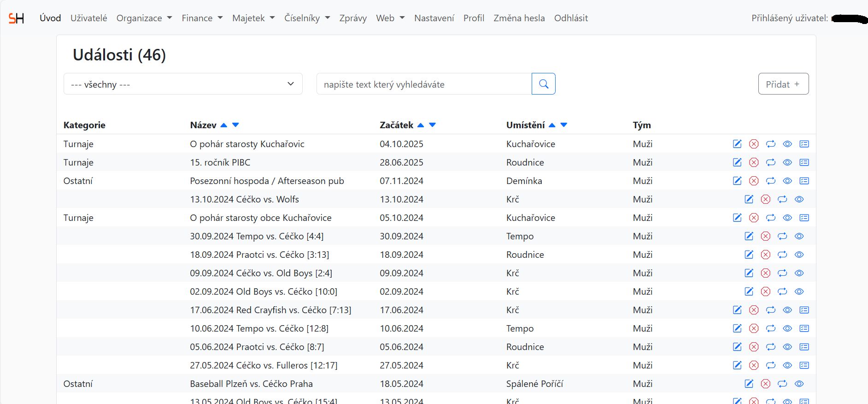Click the search text input field
This screenshot has width=868, height=404.
pyautogui.click(x=424, y=84)
